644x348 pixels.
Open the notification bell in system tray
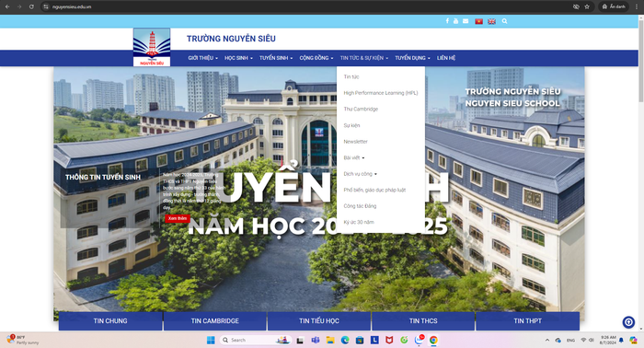click(x=621, y=341)
